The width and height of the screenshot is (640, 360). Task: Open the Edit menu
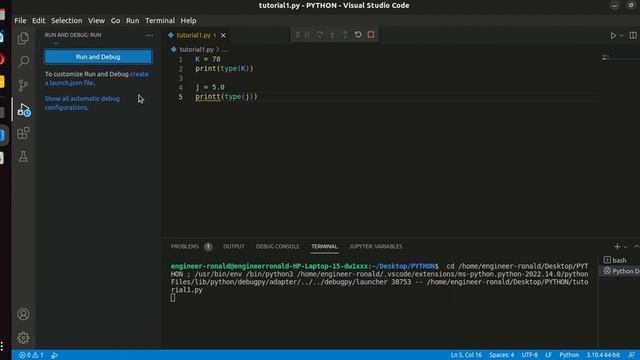pos(39,20)
